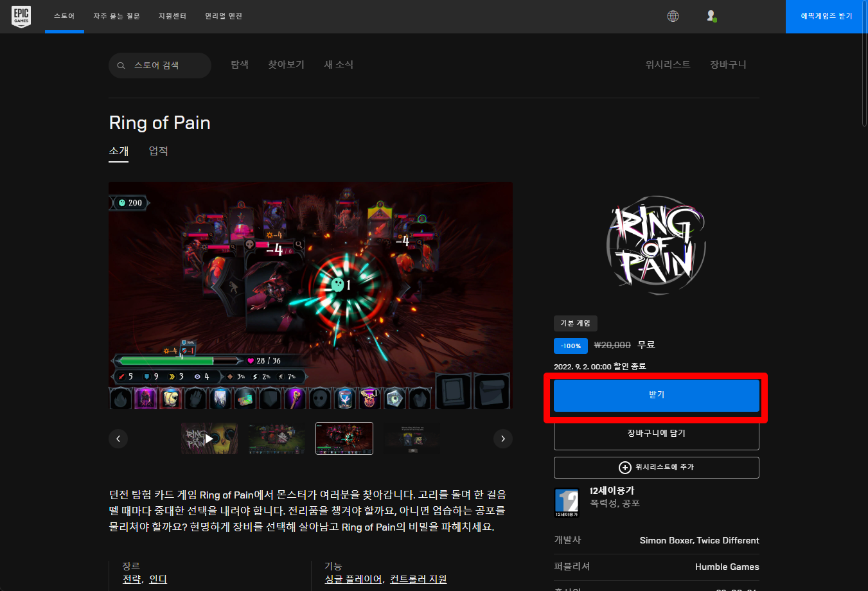Open 언리얼 엔진 in the top navigation
868x591 pixels.
224,16
